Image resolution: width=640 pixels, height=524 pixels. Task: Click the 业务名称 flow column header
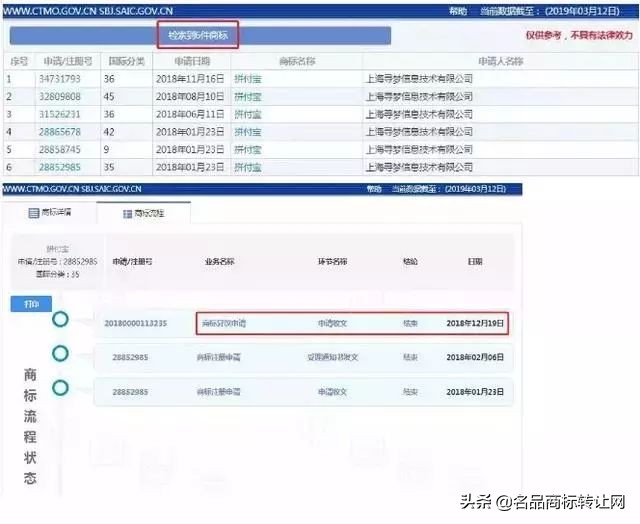point(220,262)
